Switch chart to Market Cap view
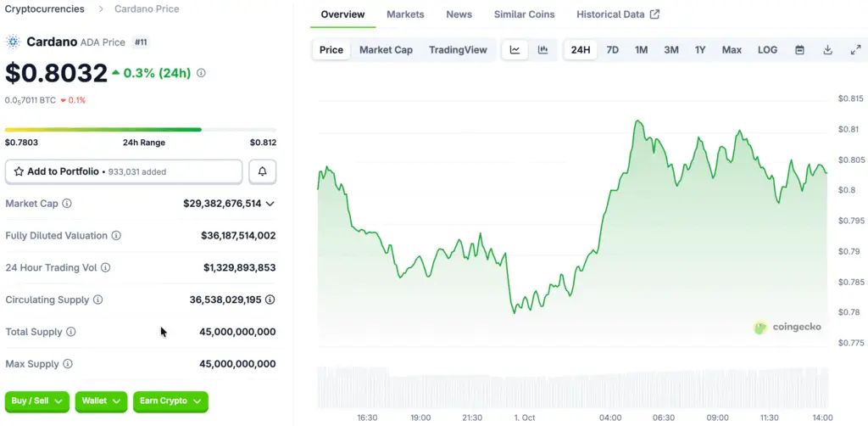Image resolution: width=868 pixels, height=426 pixels. tap(386, 50)
